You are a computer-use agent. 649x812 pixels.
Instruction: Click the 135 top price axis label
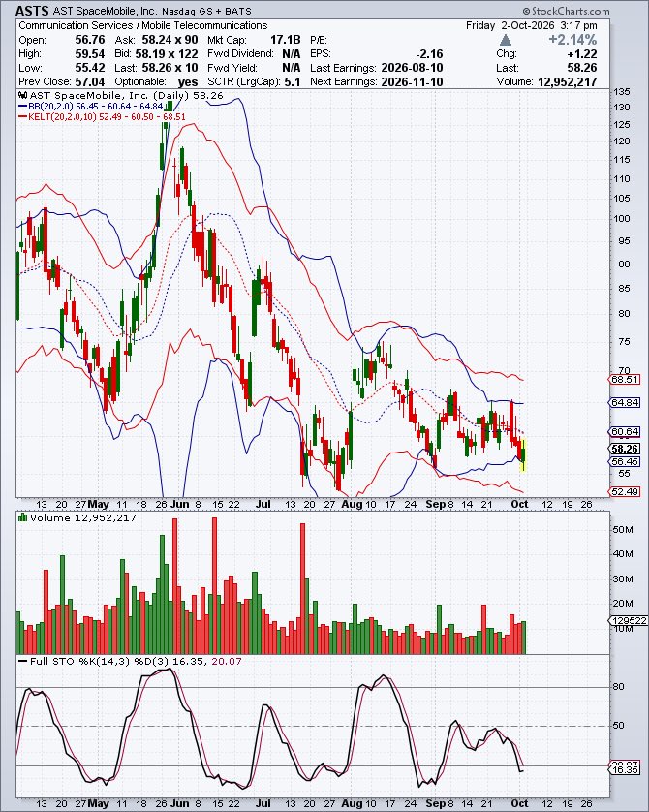(622, 92)
